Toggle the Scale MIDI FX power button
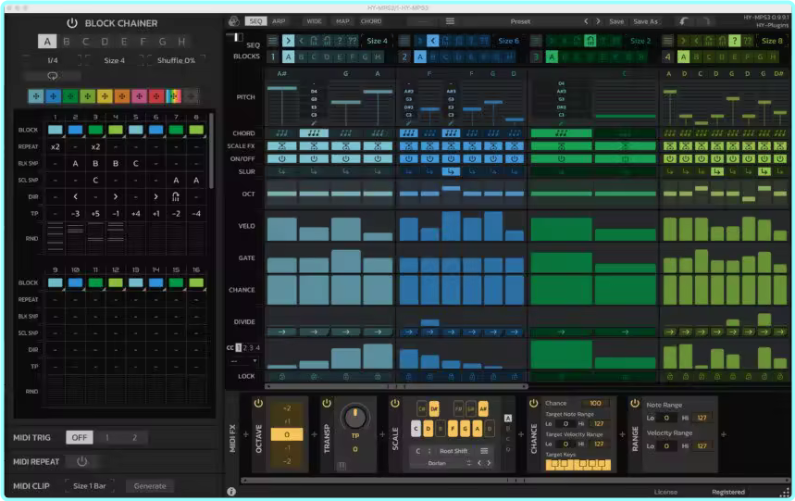 [x=395, y=403]
